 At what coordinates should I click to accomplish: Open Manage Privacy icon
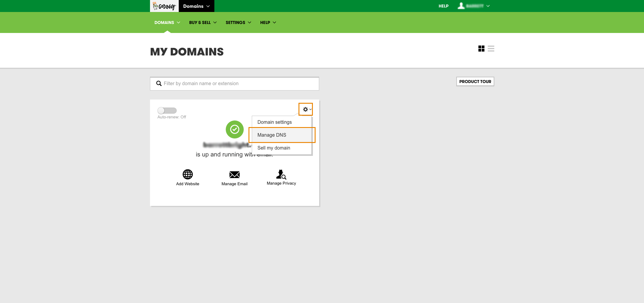pos(281,174)
